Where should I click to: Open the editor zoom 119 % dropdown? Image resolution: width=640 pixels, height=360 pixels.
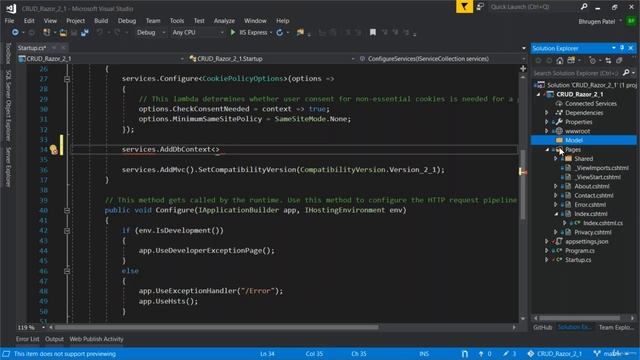click(x=43, y=327)
